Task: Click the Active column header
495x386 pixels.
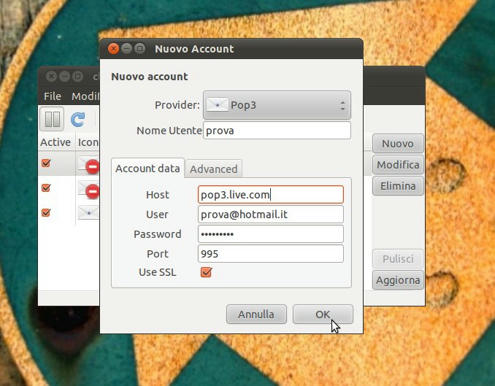Action: [x=55, y=142]
